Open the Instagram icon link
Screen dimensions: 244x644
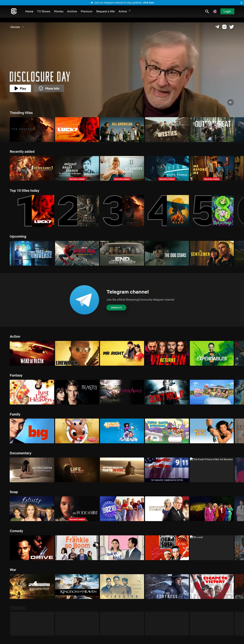click(x=224, y=27)
